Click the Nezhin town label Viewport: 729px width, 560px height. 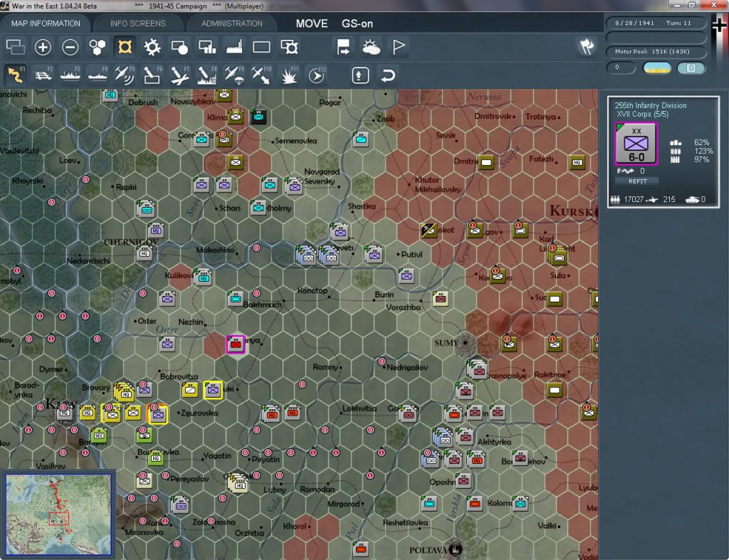(191, 322)
